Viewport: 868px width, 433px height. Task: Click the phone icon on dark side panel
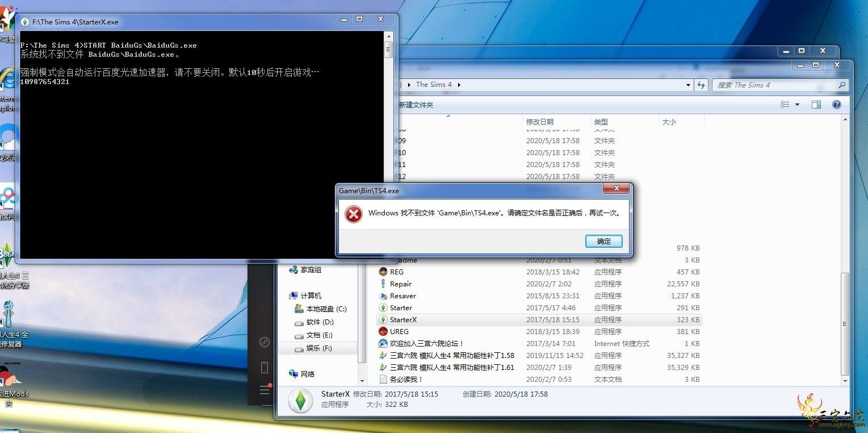(x=264, y=367)
